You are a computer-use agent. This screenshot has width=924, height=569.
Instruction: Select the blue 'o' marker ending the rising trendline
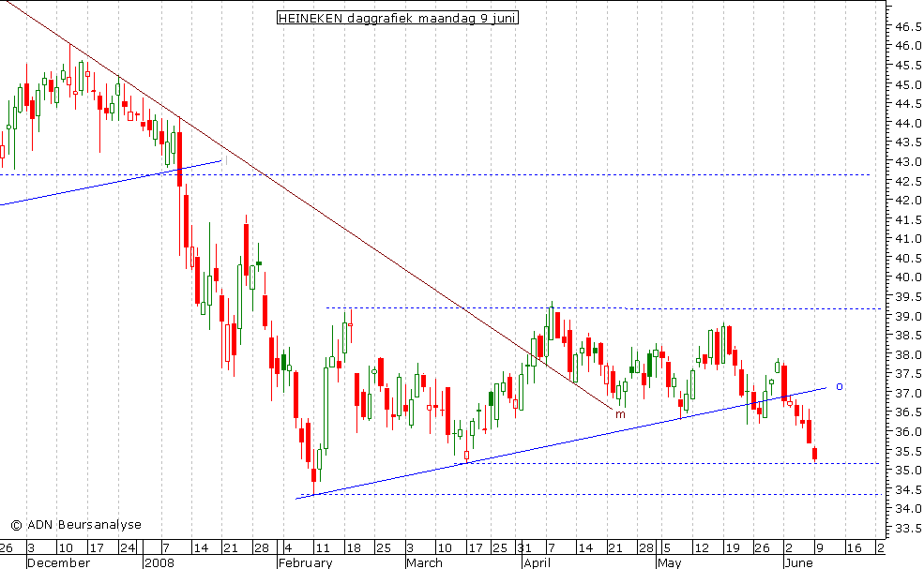(x=840, y=387)
